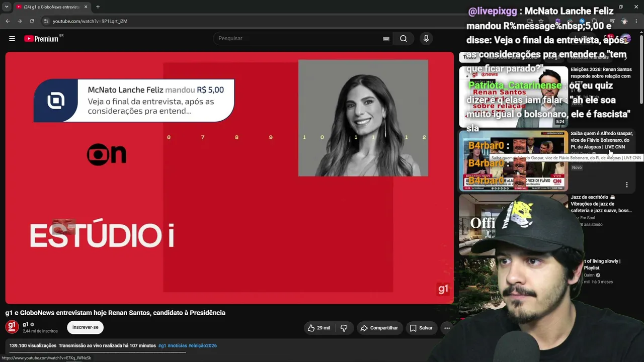The height and width of the screenshot is (362, 644).
Task: Open a new browser tab
Action: [98, 7]
